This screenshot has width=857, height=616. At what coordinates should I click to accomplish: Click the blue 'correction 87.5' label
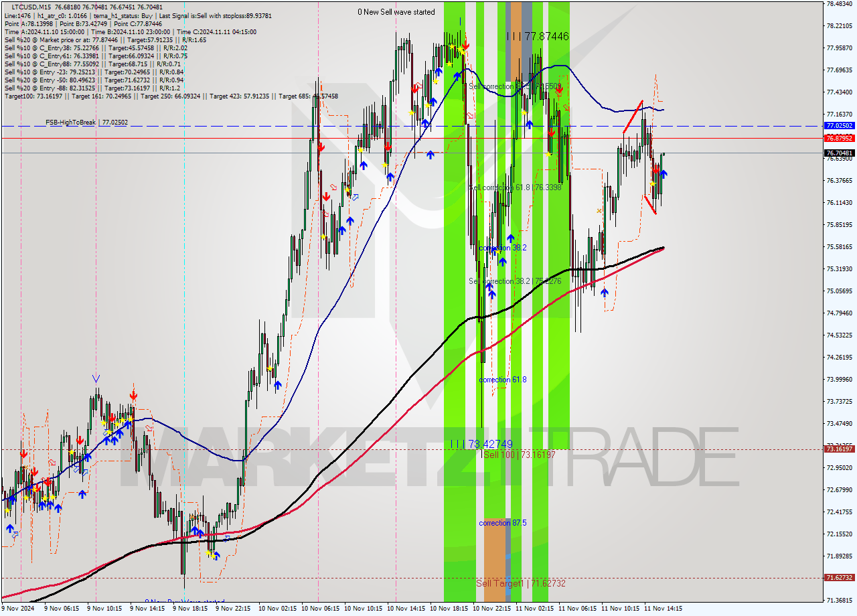[x=502, y=523]
